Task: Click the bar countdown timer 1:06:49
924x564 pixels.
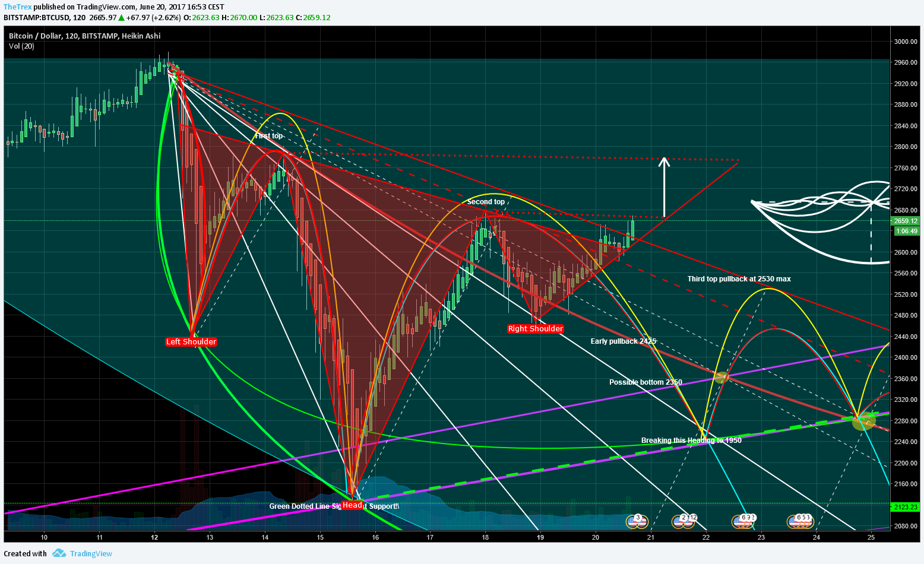Action: 906,231
